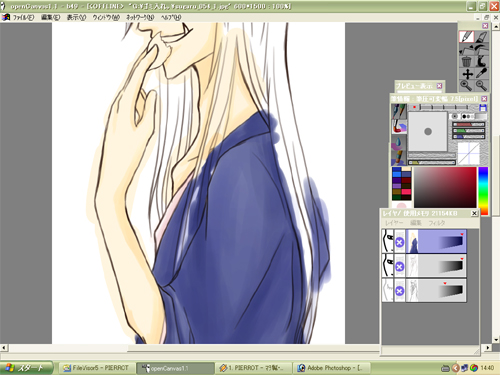Click the pressure curve graph box
The height and width of the screenshot is (375, 500).
[x=468, y=153]
